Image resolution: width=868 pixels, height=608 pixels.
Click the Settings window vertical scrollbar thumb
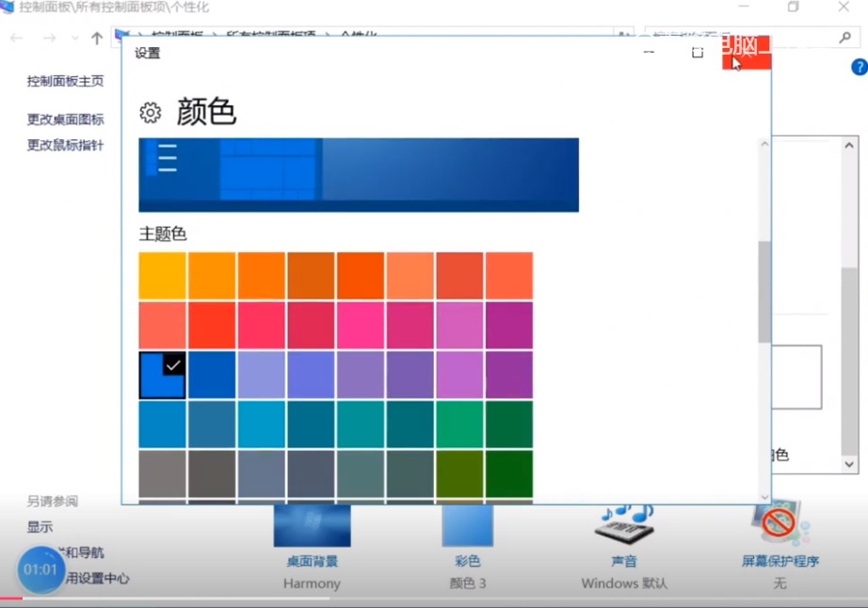click(x=764, y=292)
